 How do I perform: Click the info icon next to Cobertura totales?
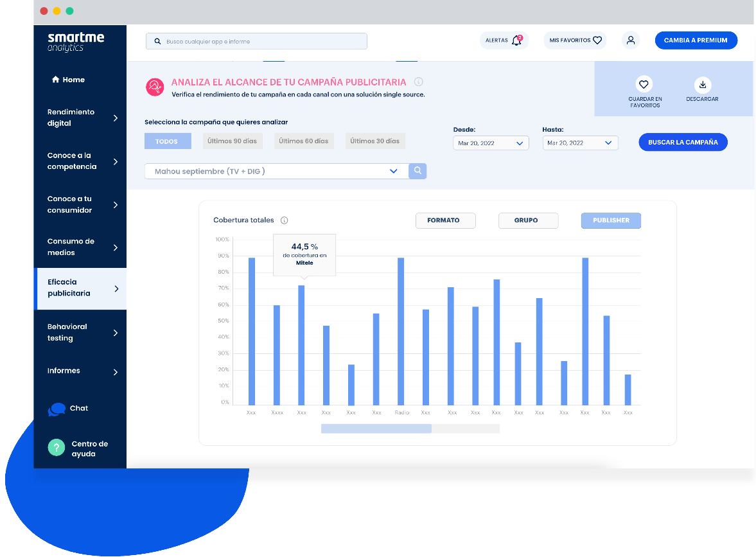click(x=285, y=220)
